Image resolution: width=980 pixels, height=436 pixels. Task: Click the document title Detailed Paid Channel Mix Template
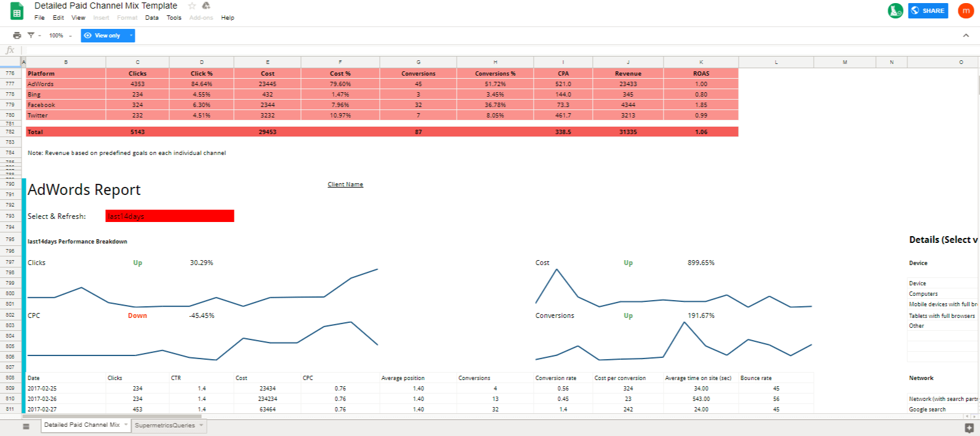point(106,6)
